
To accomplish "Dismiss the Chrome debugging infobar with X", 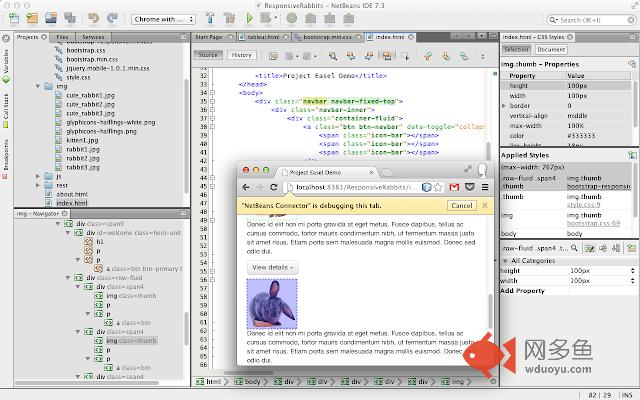I will coord(485,206).
